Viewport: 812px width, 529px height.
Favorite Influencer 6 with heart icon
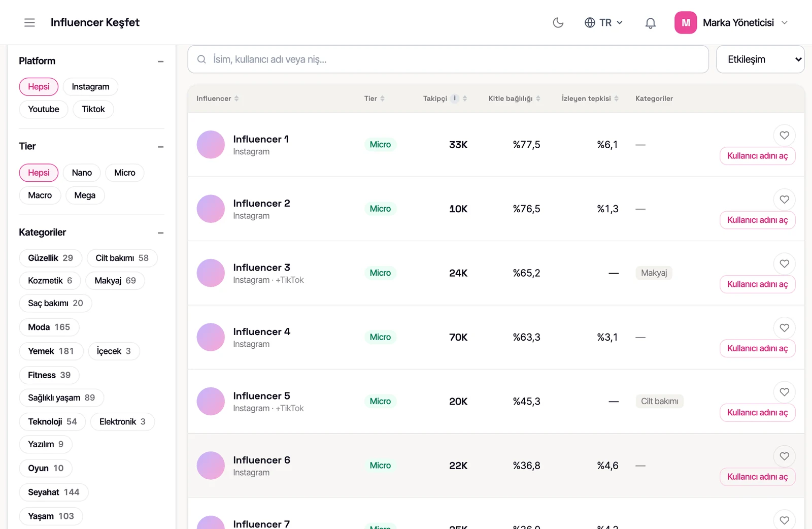[784, 456]
